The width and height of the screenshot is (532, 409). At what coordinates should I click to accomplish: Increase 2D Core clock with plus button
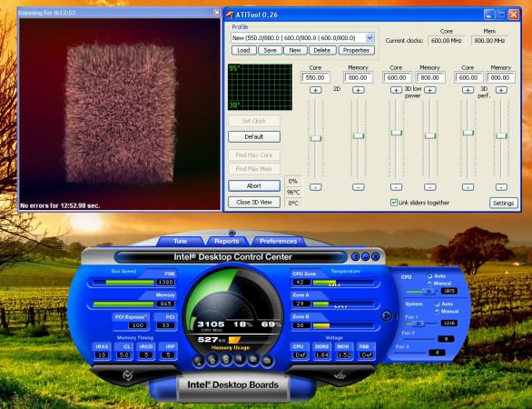[316, 90]
